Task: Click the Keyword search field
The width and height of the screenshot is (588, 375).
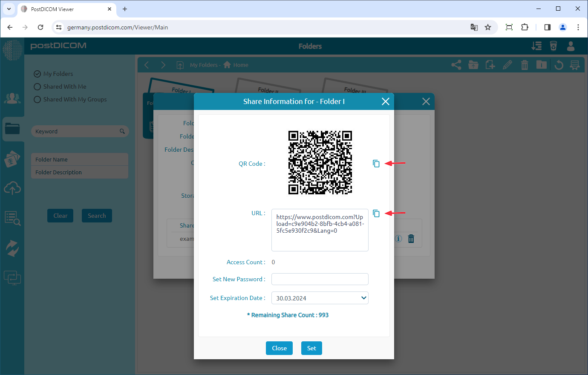Action: (x=77, y=131)
